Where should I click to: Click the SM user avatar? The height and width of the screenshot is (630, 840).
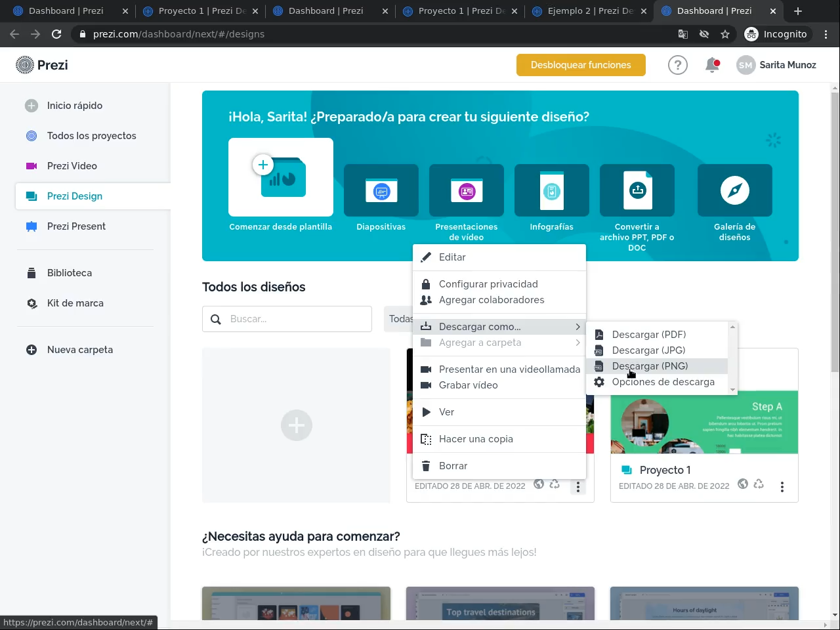tap(745, 65)
